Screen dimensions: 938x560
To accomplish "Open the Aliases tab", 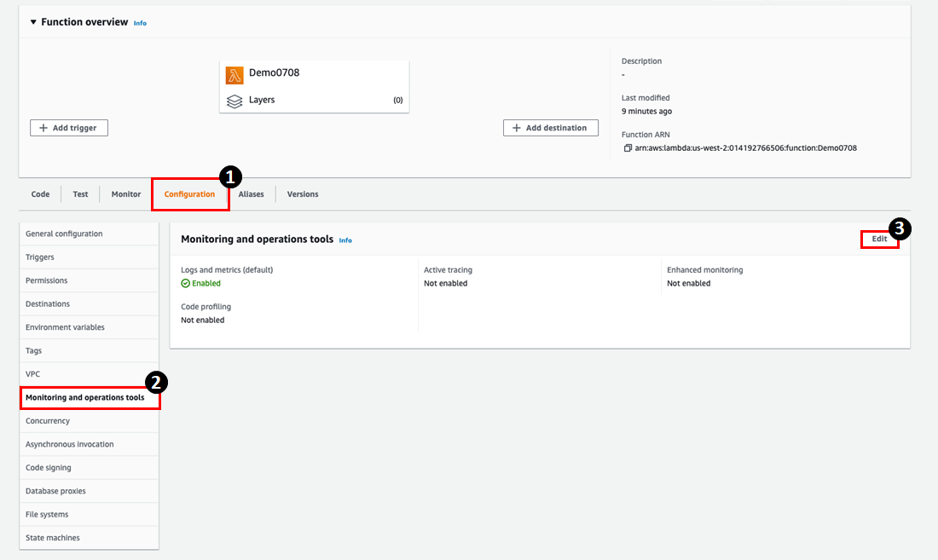I will [x=252, y=193].
